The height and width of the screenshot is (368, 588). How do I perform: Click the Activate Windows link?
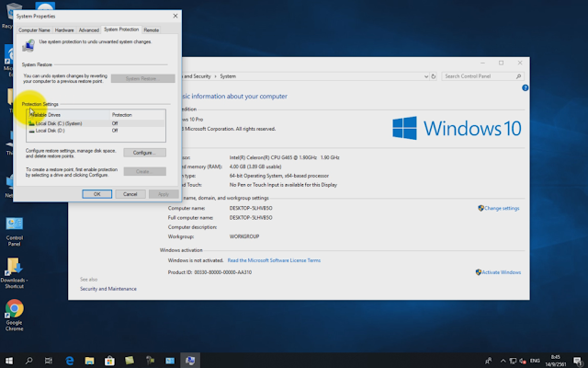501,272
